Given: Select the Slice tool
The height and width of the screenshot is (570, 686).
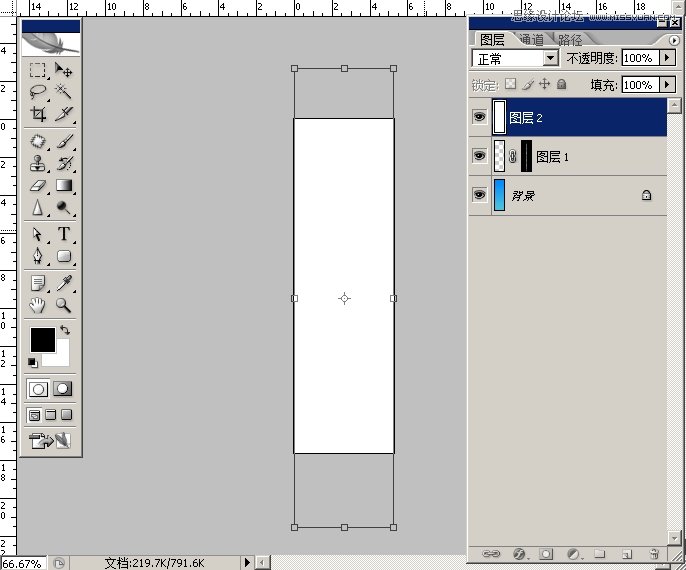Looking at the screenshot, I should [x=63, y=114].
